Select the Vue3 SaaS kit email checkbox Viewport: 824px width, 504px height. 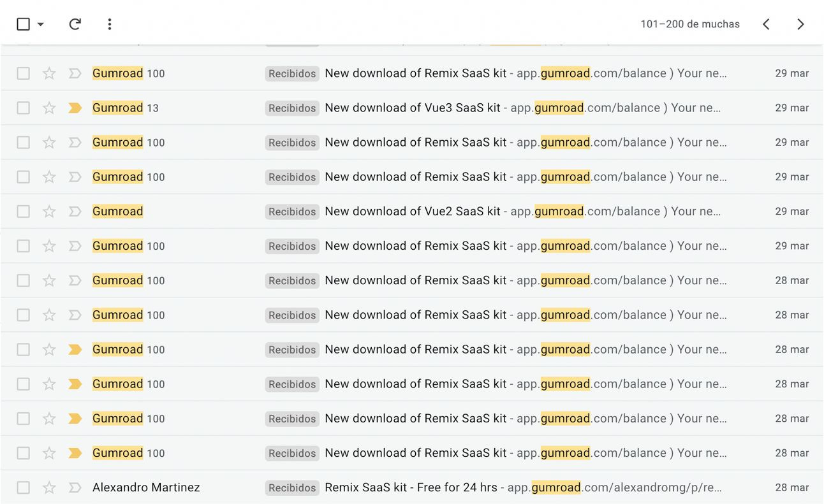[23, 108]
